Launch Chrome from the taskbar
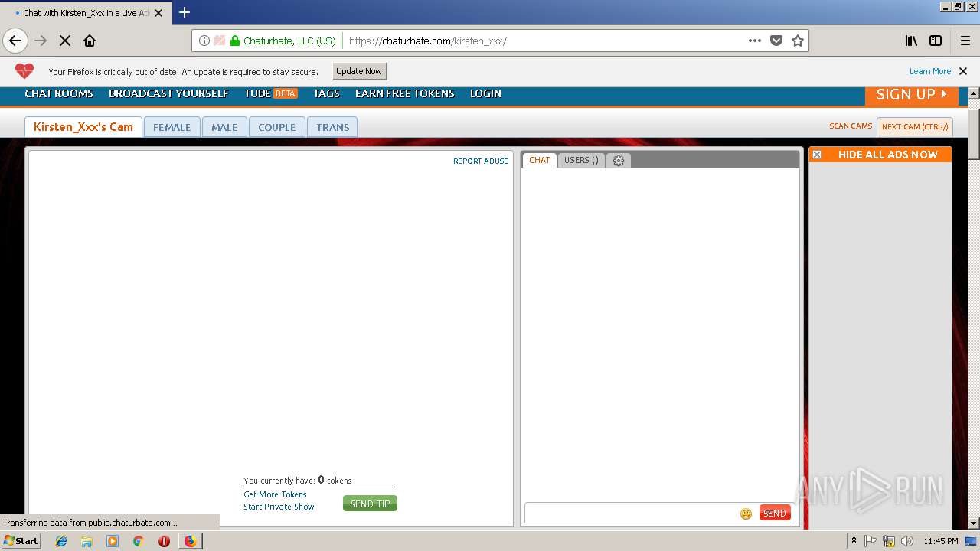 pyautogui.click(x=139, y=541)
